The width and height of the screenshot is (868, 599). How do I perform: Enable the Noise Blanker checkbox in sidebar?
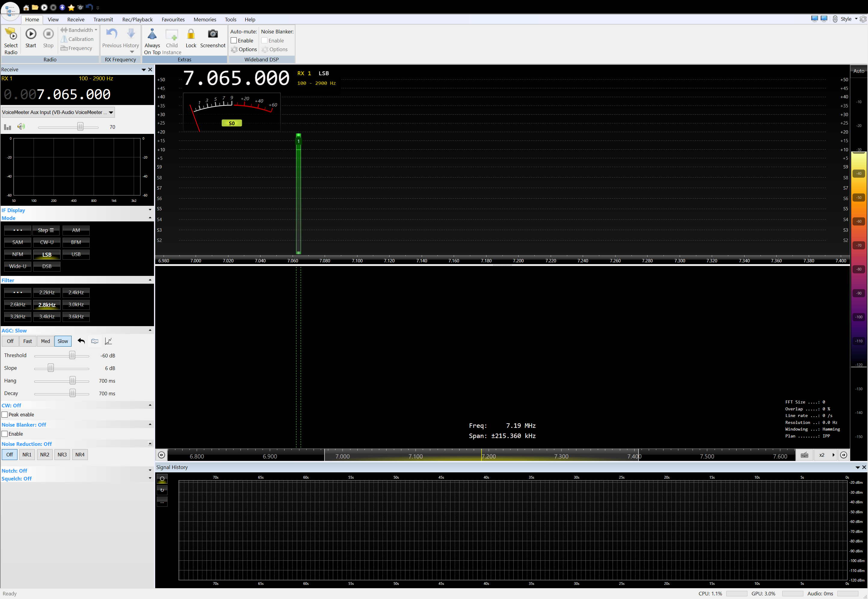pos(5,434)
